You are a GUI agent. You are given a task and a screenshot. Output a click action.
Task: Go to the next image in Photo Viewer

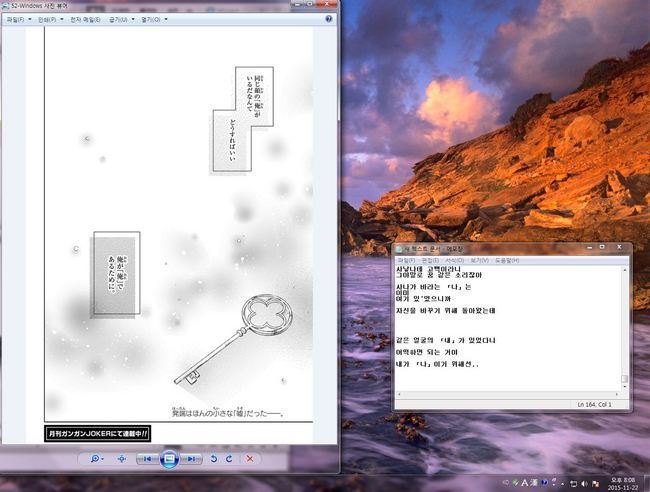191,459
